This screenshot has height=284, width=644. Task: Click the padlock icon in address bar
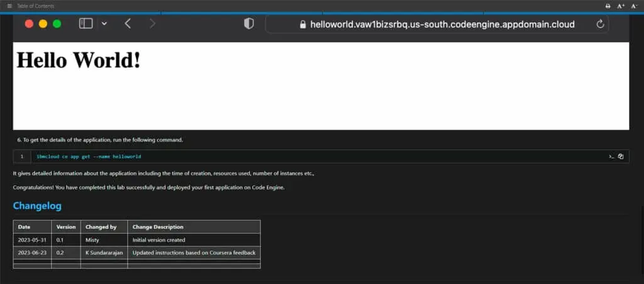coord(303,25)
